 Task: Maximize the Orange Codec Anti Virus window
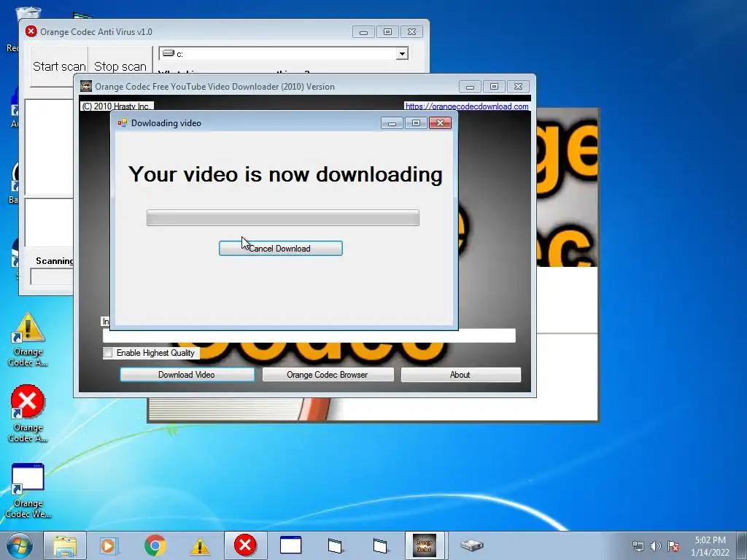click(x=387, y=32)
